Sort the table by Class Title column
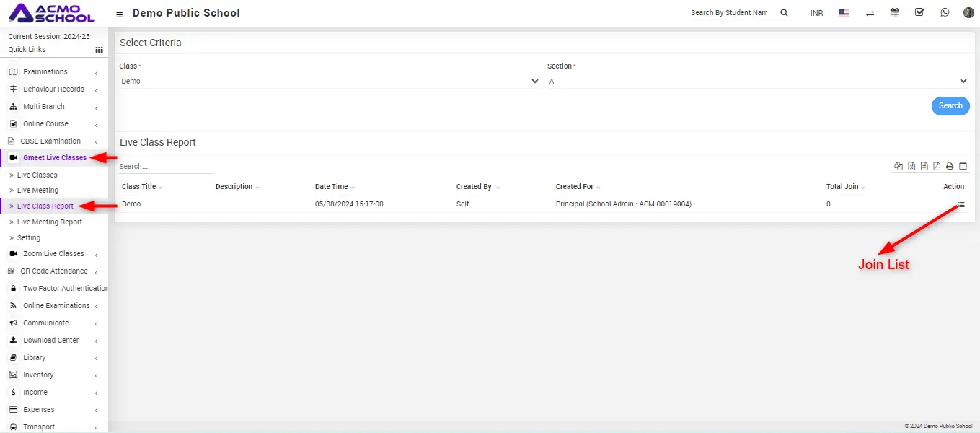 (139, 187)
